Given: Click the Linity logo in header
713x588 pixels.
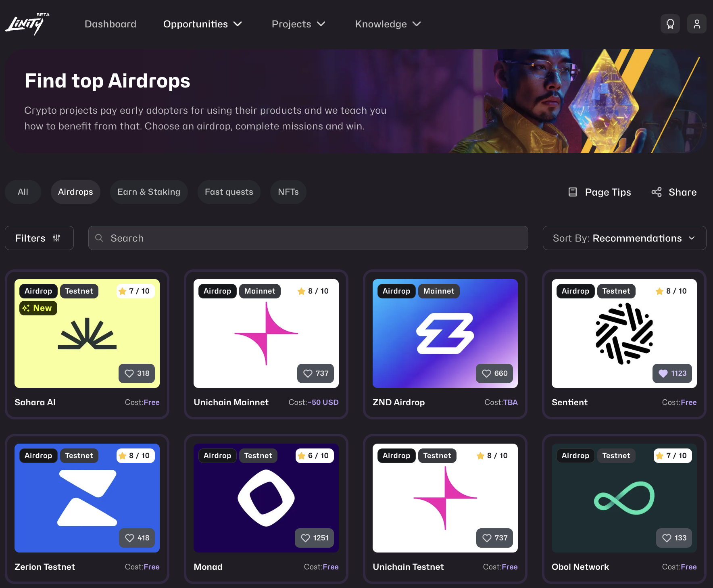Looking at the screenshot, I should 27,24.
